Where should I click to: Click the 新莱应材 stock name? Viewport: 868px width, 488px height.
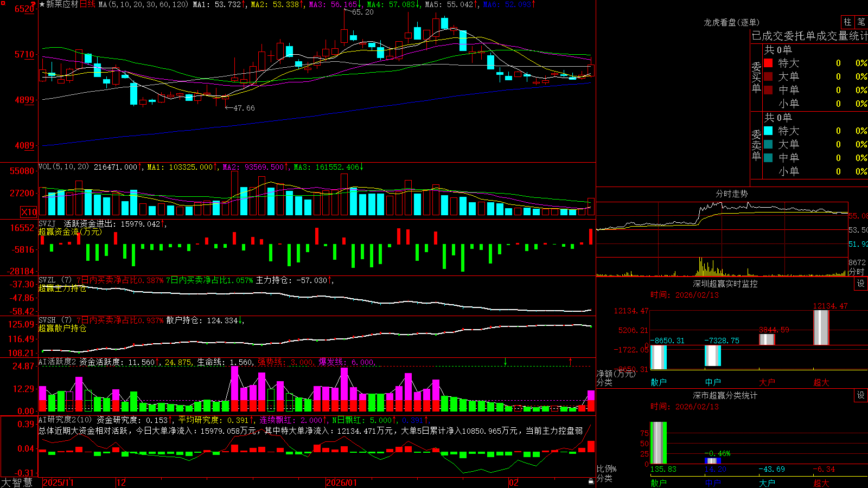click(x=62, y=4)
